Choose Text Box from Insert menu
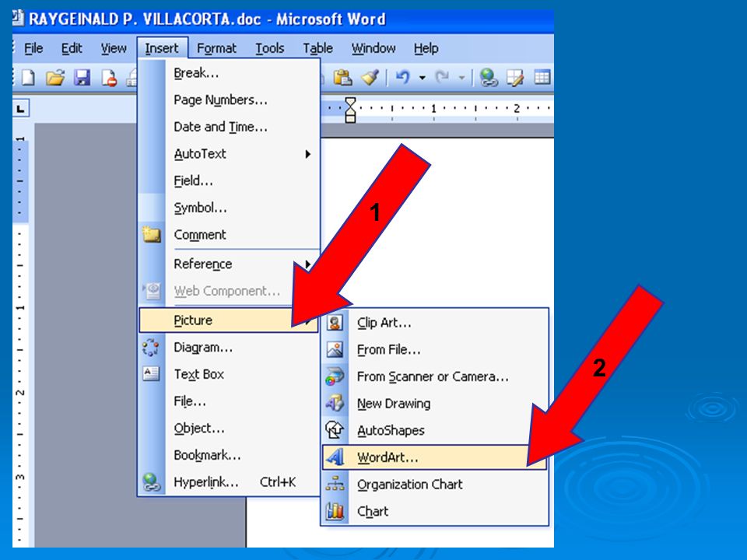Screen dimensions: 747x560 pos(229,374)
